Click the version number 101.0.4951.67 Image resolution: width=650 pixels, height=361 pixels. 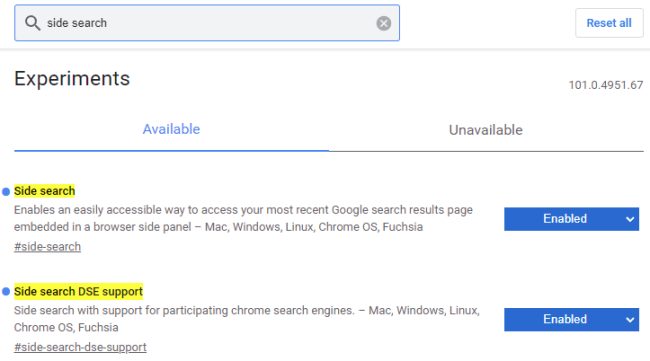[x=606, y=85]
